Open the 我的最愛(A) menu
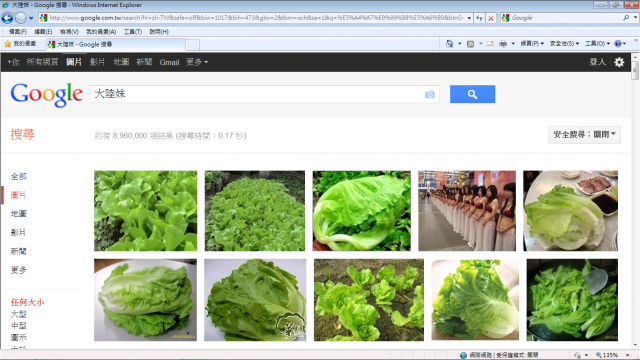Image resolution: width=640 pixels, height=360 pixels. pos(101,32)
